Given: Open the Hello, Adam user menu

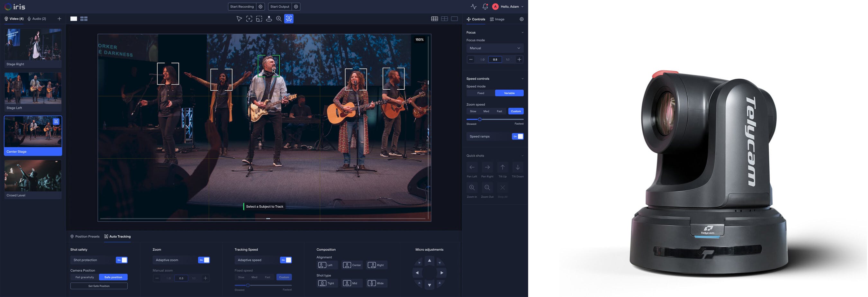Looking at the screenshot, I should coord(510,7).
